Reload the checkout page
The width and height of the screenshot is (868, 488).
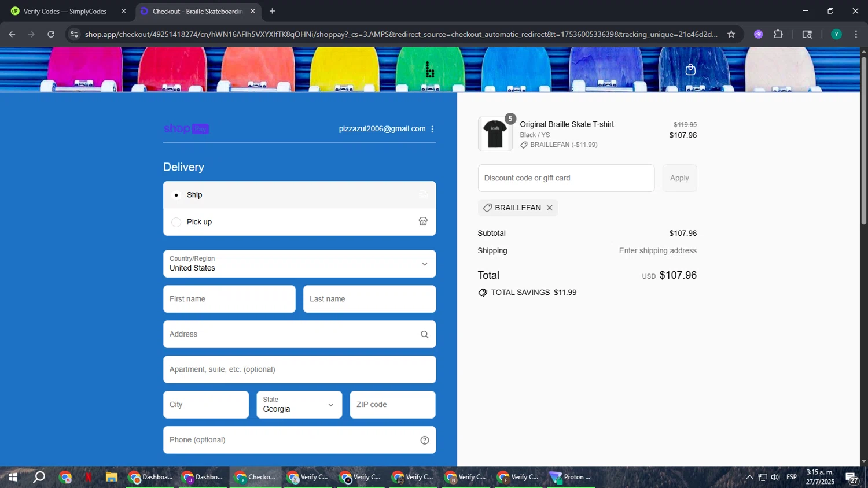coord(51,34)
